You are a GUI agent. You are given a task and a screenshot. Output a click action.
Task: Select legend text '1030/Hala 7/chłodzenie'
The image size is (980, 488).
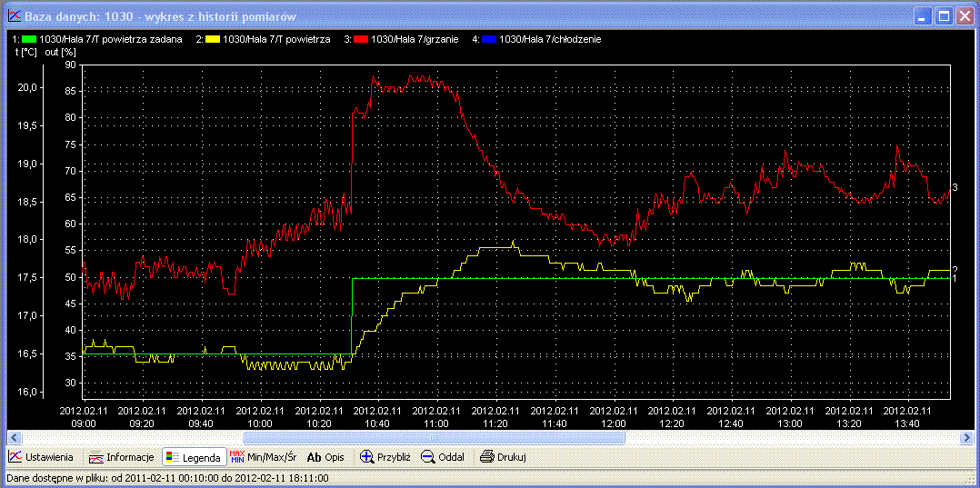551,39
